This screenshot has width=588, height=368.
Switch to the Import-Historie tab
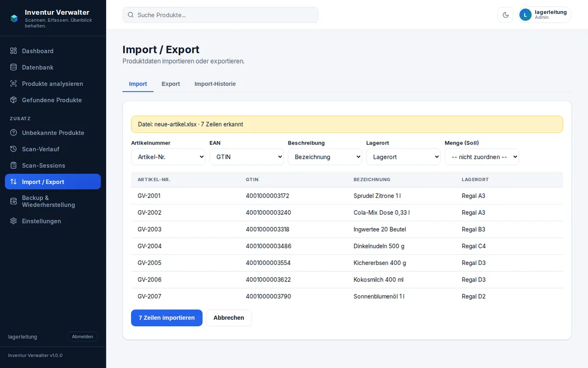pyautogui.click(x=215, y=84)
